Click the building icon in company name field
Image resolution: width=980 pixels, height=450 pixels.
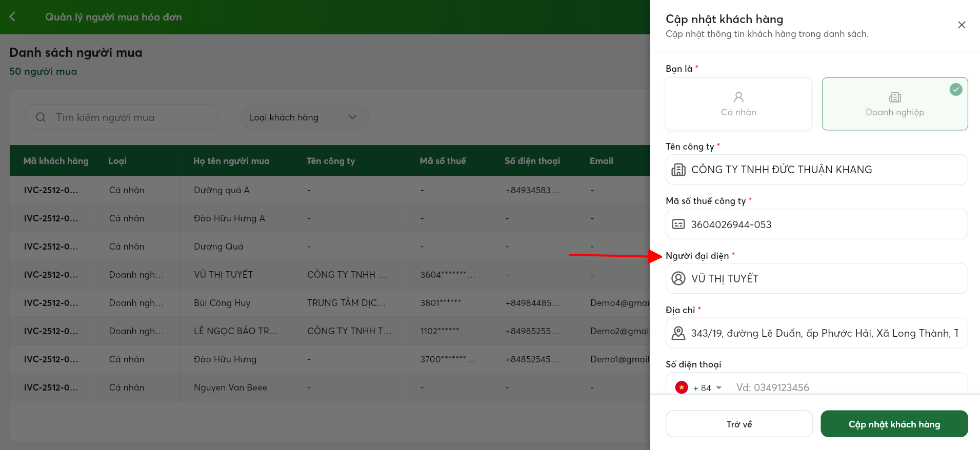678,170
